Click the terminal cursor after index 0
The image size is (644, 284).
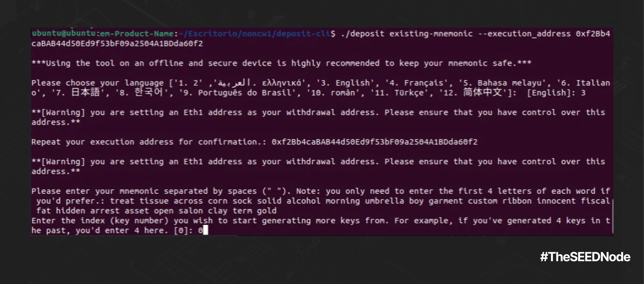[205, 230]
